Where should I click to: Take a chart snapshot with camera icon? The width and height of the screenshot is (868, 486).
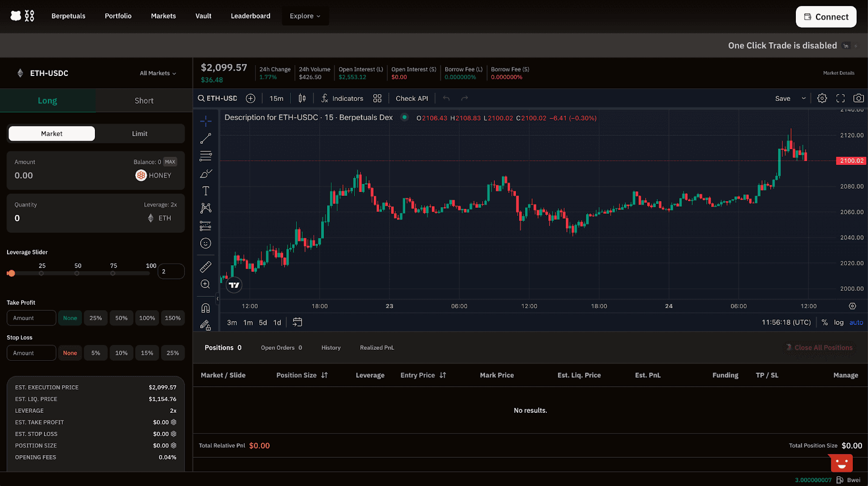pos(858,98)
